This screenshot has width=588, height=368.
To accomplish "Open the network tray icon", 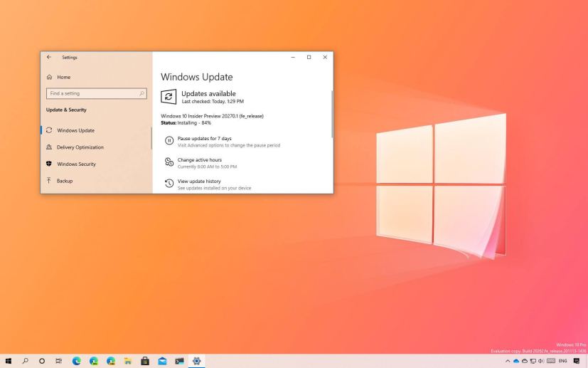I will point(533,362).
